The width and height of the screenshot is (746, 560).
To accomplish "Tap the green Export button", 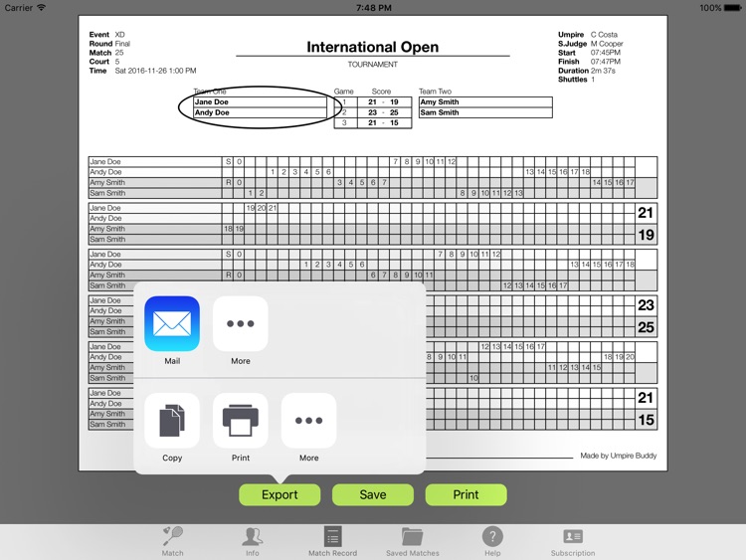I will [x=280, y=494].
